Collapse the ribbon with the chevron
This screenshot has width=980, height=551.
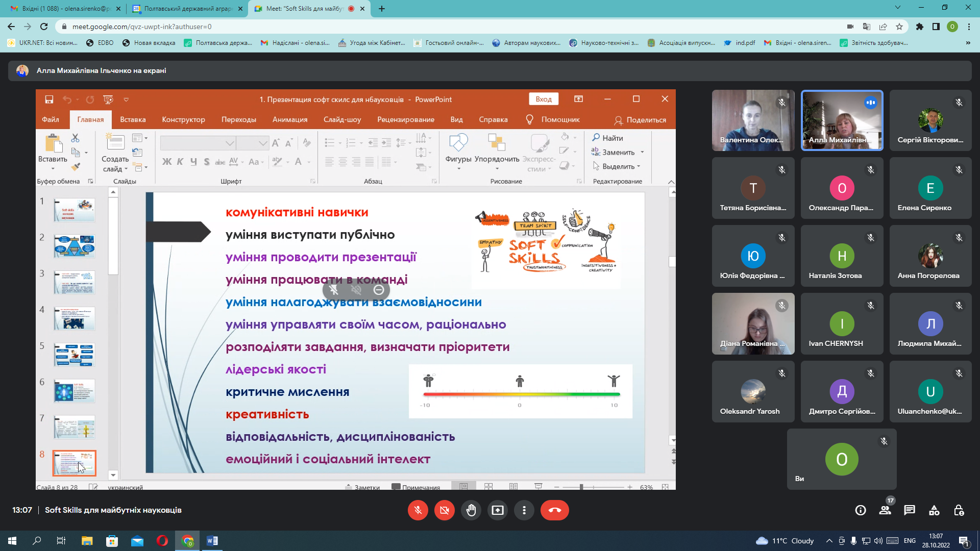pos(671,182)
